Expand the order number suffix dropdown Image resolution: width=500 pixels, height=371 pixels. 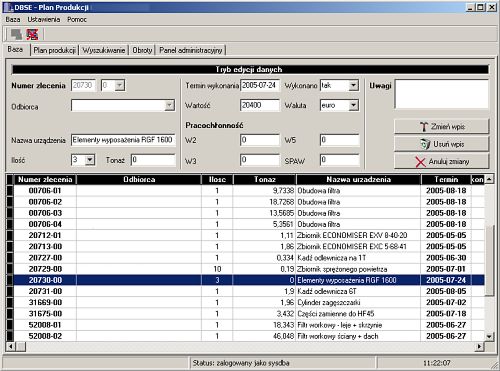pyautogui.click(x=119, y=85)
